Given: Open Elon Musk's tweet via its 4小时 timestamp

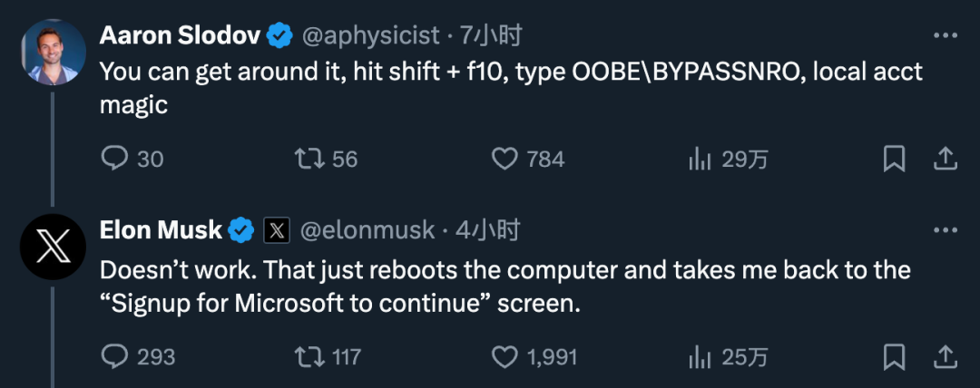Looking at the screenshot, I should 486,230.
